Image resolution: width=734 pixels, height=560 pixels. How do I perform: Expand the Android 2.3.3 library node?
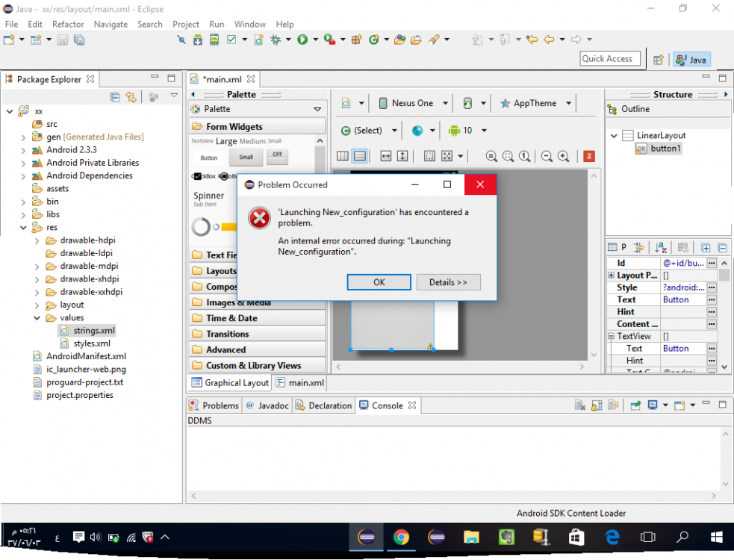pos(23,150)
